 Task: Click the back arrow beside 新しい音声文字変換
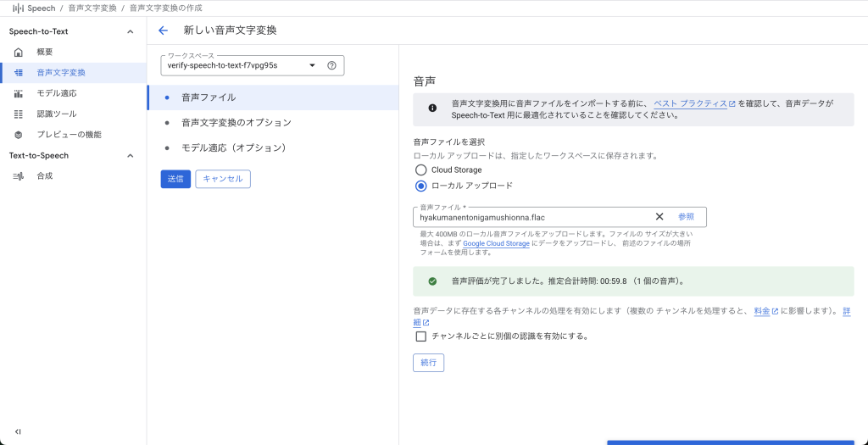pos(164,31)
